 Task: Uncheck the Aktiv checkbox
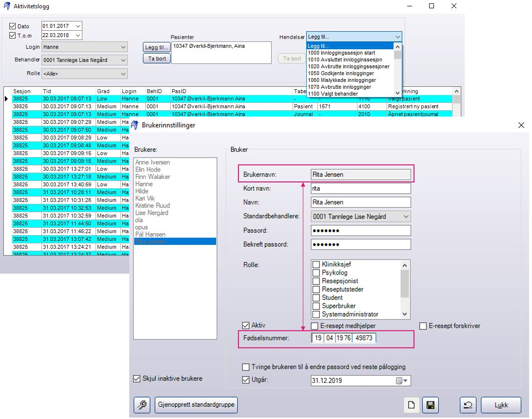pyautogui.click(x=246, y=325)
